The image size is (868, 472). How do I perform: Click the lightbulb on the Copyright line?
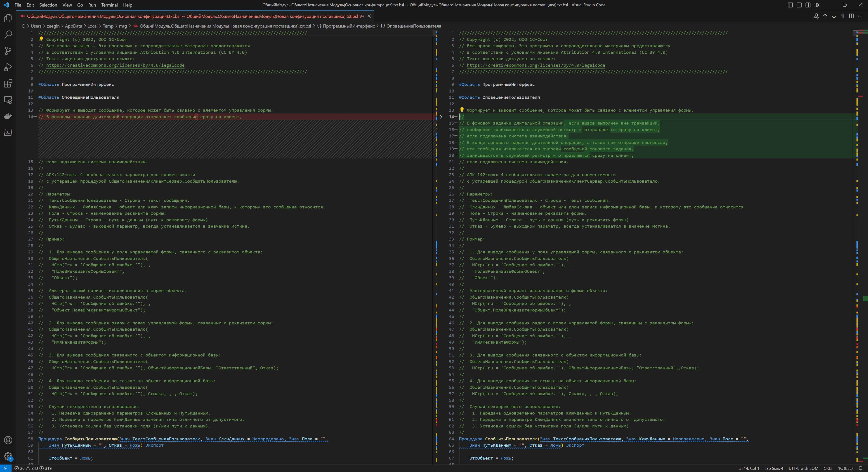(41, 39)
